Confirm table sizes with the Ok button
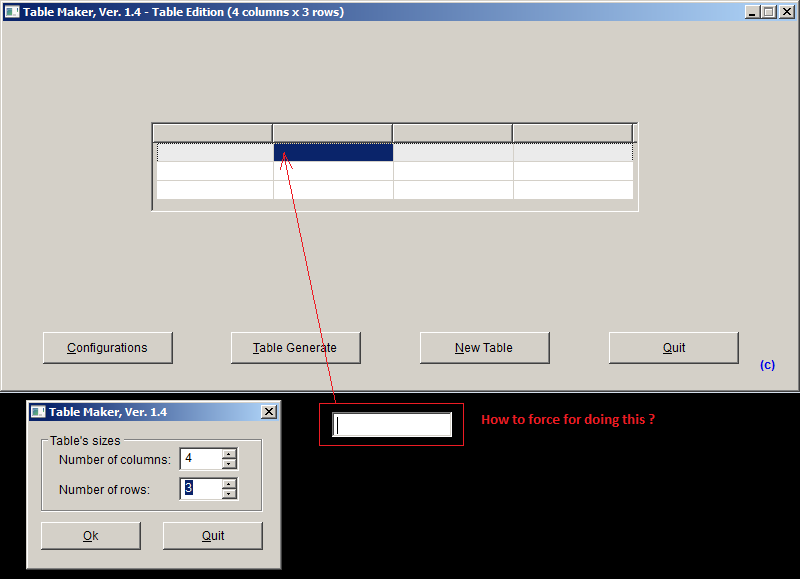This screenshot has height=579, width=800. pyautogui.click(x=90, y=535)
